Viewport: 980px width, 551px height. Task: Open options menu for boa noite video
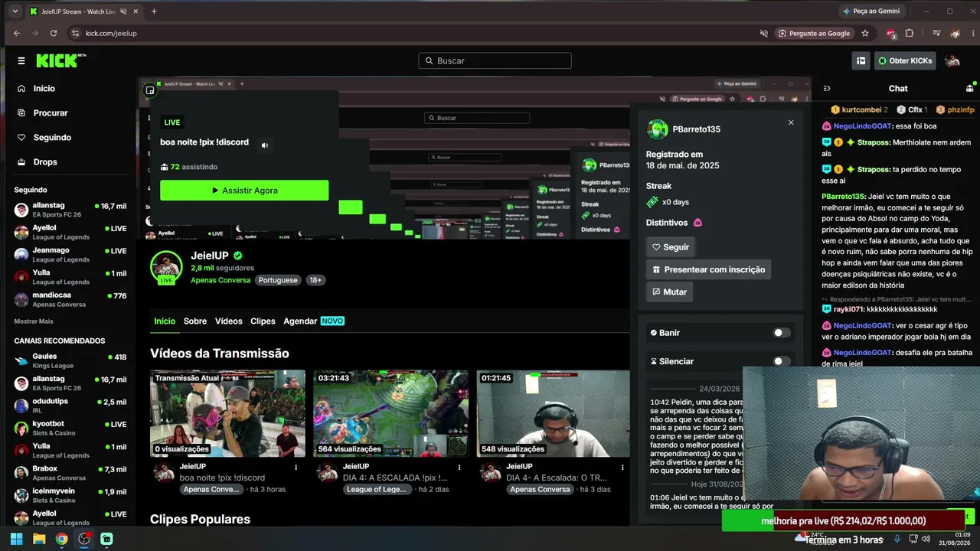(296, 467)
